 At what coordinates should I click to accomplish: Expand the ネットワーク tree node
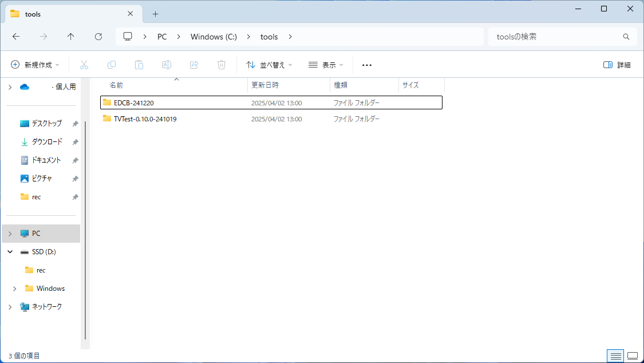10,307
